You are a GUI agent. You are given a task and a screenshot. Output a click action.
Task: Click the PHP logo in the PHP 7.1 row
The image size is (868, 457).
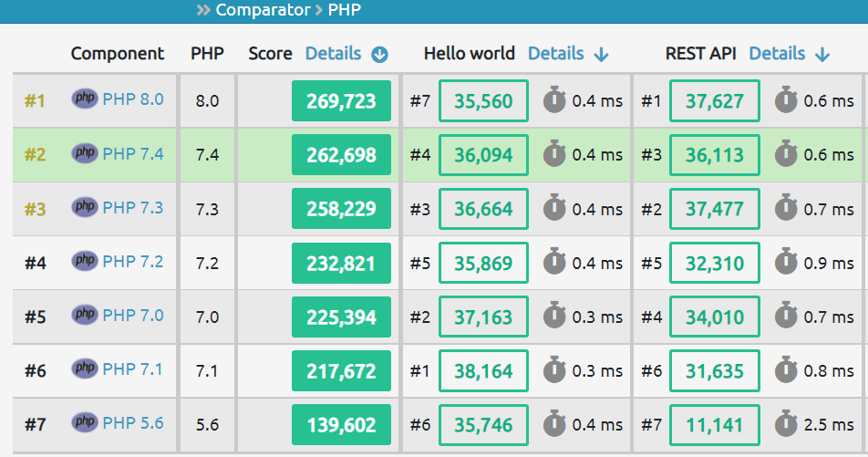(x=85, y=369)
